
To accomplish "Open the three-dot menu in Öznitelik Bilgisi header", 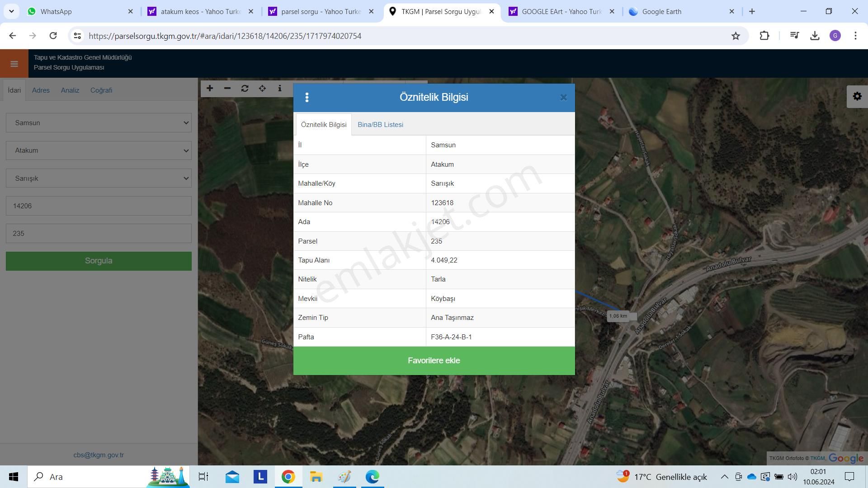I will (307, 98).
